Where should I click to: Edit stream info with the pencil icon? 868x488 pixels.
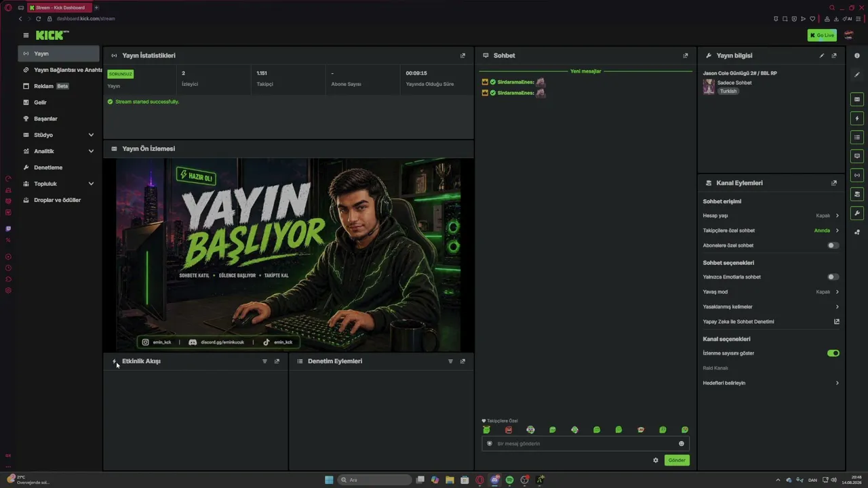coord(822,56)
